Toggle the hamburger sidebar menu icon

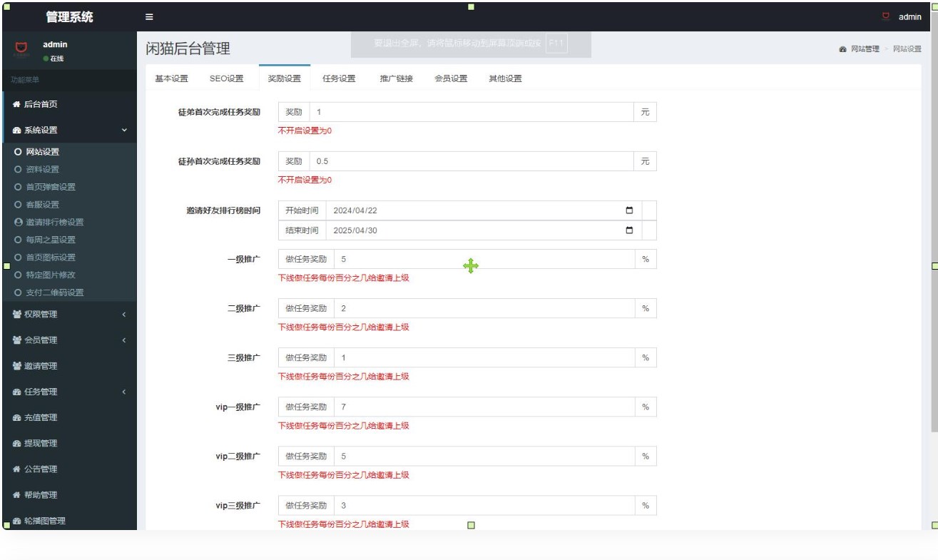pyautogui.click(x=148, y=17)
